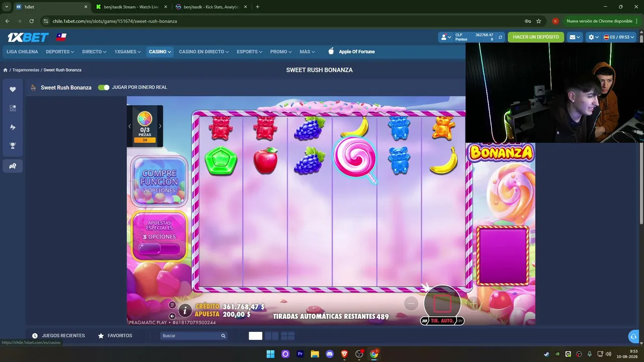Increase the bet with plus button
Image resolution: width=644 pixels, height=362 pixels.
pos(473,303)
